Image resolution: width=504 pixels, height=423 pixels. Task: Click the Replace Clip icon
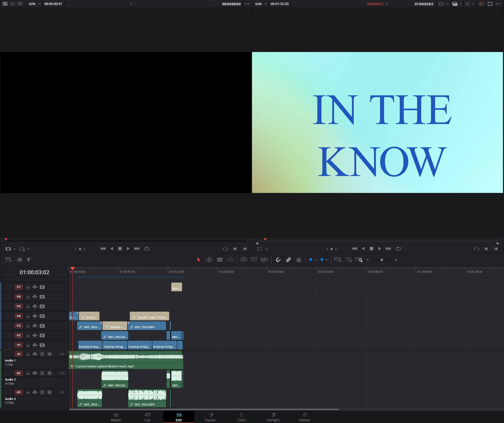click(264, 260)
